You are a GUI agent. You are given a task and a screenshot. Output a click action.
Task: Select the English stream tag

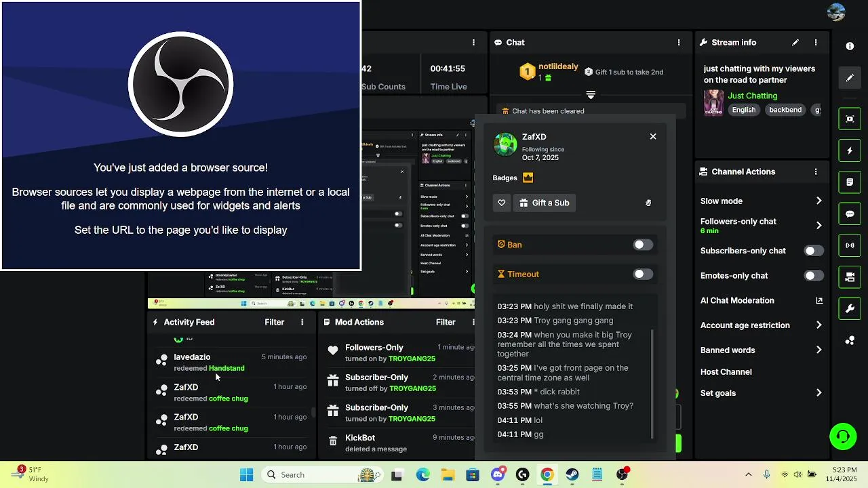pos(744,110)
